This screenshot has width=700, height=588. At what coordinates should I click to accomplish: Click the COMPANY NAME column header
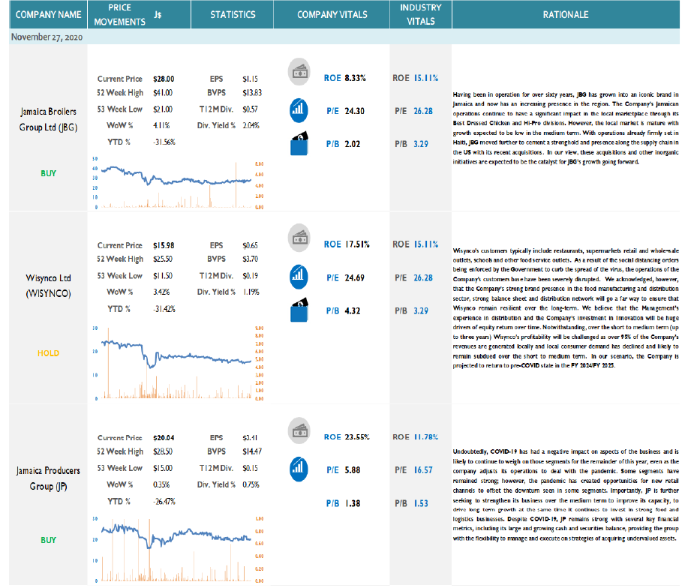click(x=48, y=15)
